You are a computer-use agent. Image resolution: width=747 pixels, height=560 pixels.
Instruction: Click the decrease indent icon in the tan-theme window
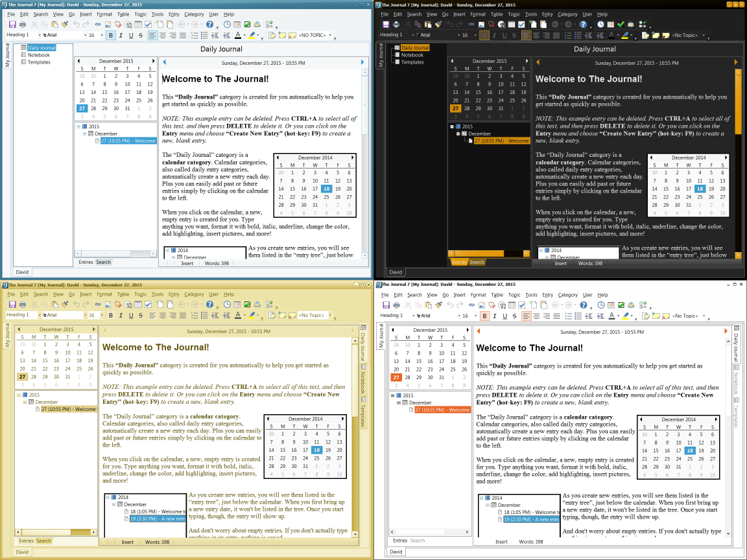215,315
